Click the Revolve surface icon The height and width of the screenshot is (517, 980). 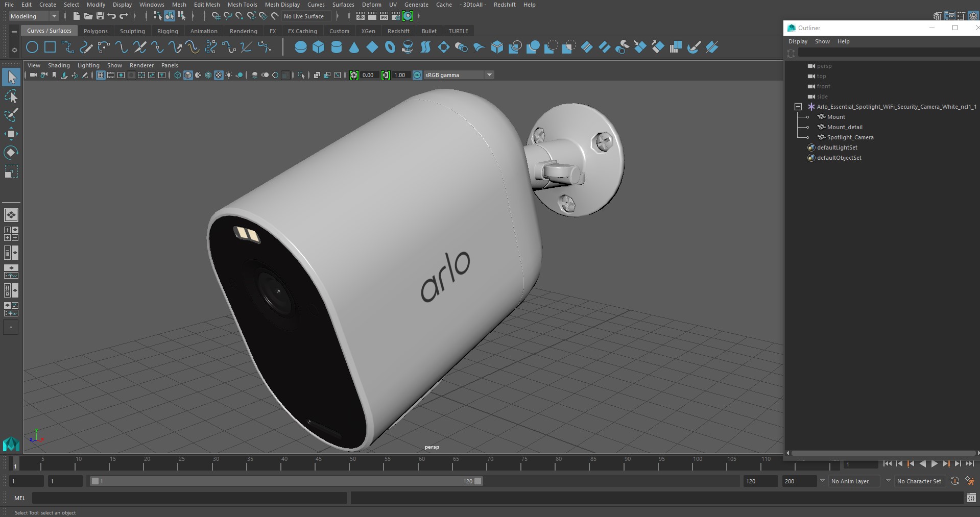click(408, 47)
